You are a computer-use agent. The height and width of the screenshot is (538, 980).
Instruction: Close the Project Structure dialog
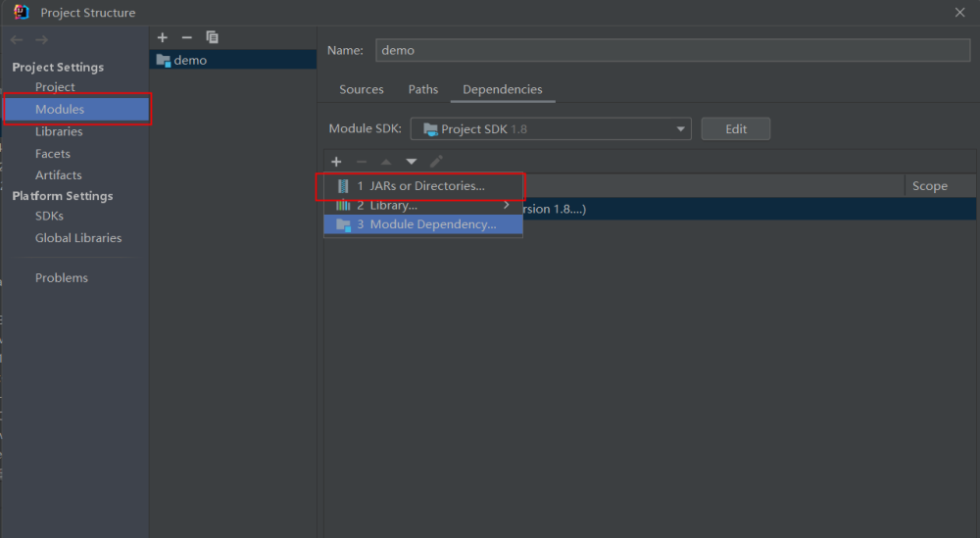tap(960, 13)
